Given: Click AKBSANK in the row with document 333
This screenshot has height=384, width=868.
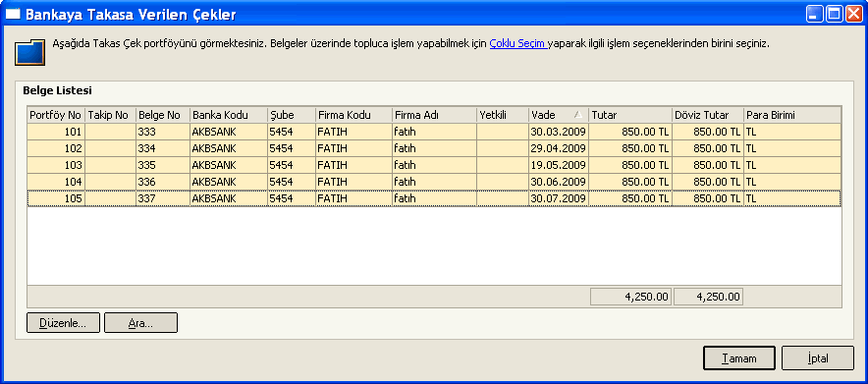Looking at the screenshot, I should click(x=229, y=132).
